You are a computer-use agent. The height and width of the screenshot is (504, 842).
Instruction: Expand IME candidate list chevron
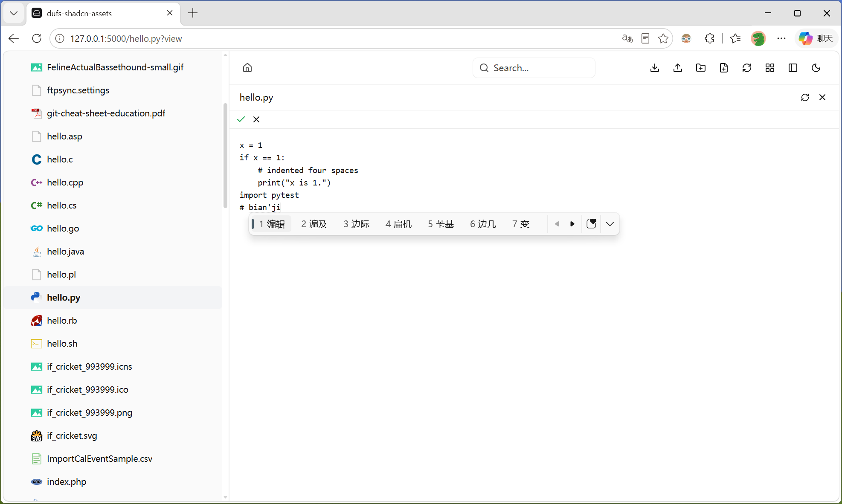point(610,224)
